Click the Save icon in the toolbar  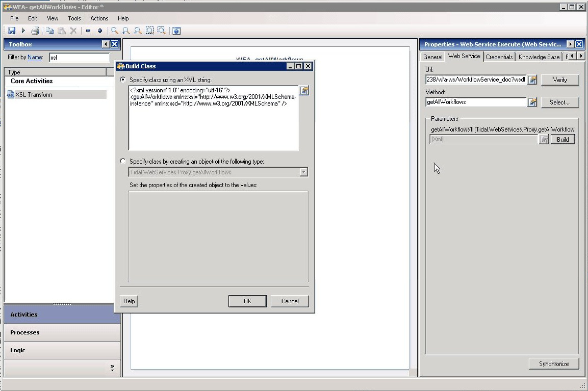point(12,31)
